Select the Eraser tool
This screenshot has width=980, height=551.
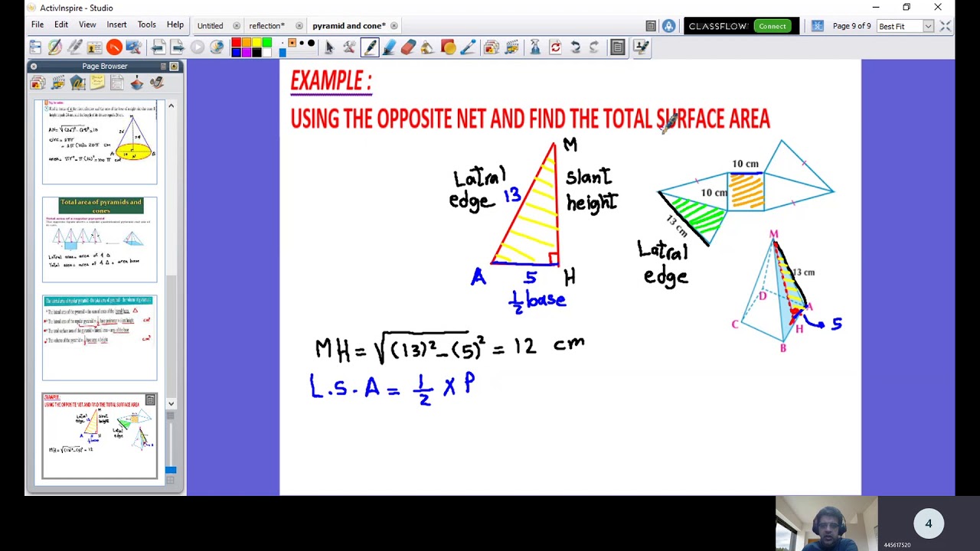tap(408, 47)
